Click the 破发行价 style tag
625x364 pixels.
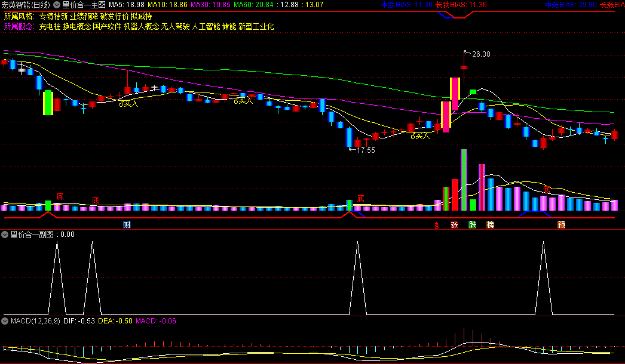114,16
